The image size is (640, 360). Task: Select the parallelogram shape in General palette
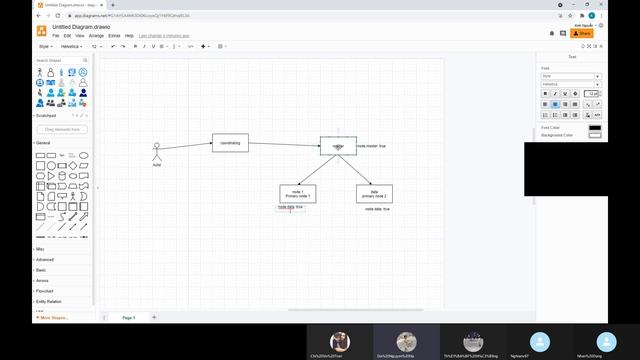pyautogui.click(x=83, y=166)
